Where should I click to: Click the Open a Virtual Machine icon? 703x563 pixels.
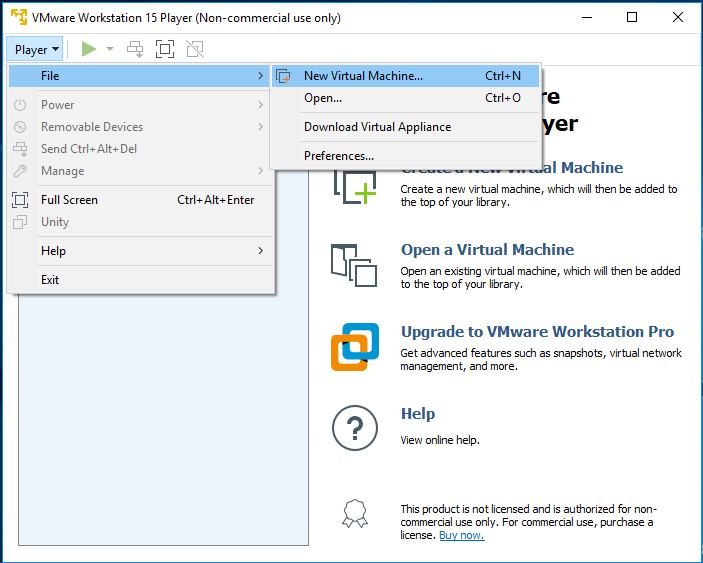click(354, 265)
